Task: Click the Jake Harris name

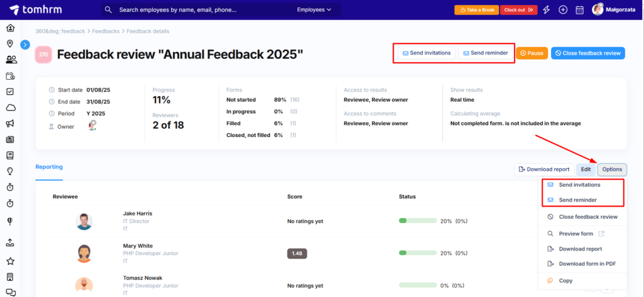Action: pyautogui.click(x=138, y=213)
